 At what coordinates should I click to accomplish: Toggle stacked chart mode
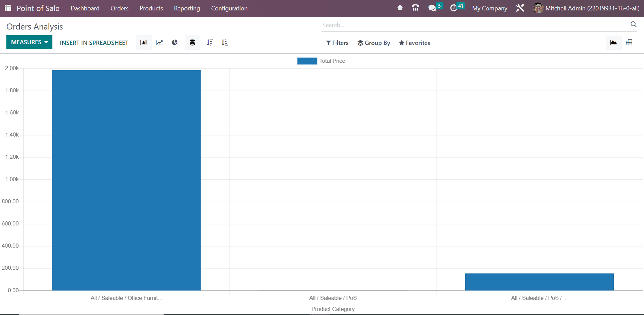pos(192,43)
